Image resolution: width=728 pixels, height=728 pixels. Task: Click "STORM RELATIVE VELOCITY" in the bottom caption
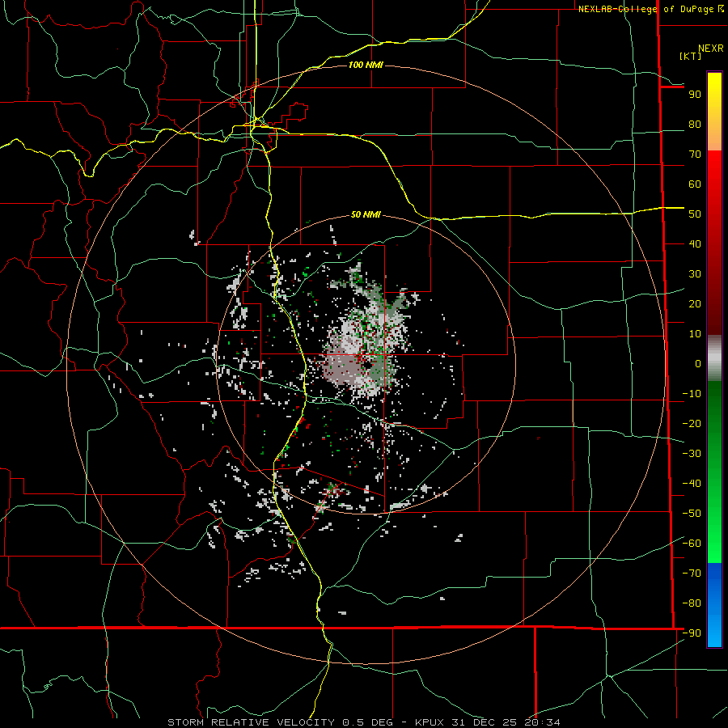[x=251, y=722]
